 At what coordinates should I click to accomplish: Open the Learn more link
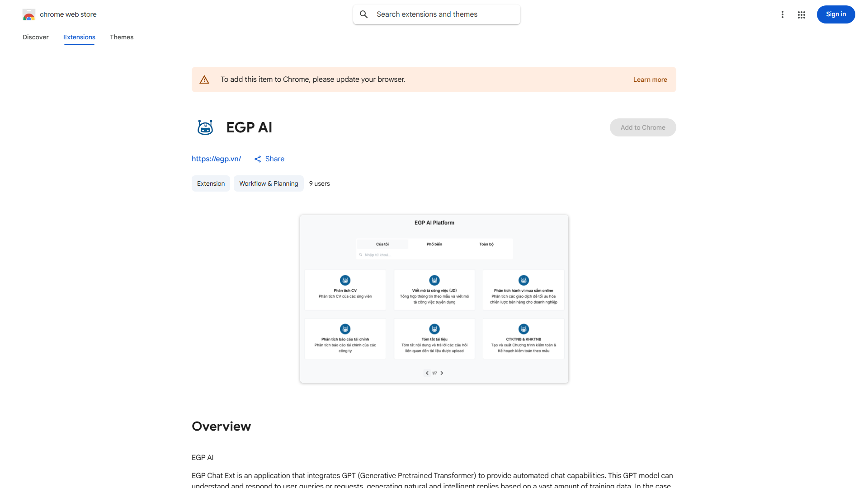[x=650, y=80]
